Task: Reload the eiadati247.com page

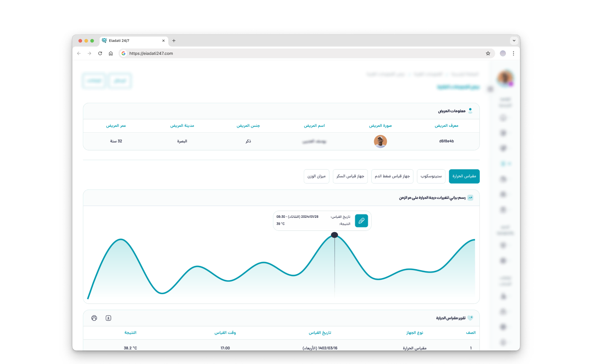Action: point(100,54)
